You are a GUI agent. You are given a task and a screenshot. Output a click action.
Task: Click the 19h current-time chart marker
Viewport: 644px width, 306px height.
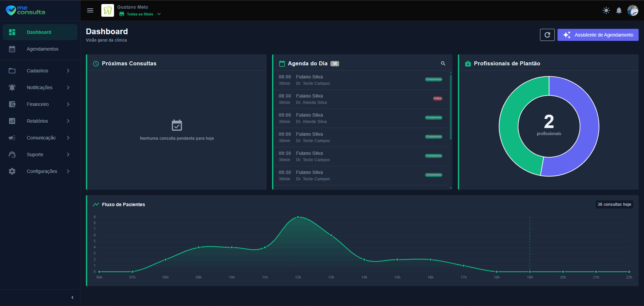pyautogui.click(x=530, y=272)
